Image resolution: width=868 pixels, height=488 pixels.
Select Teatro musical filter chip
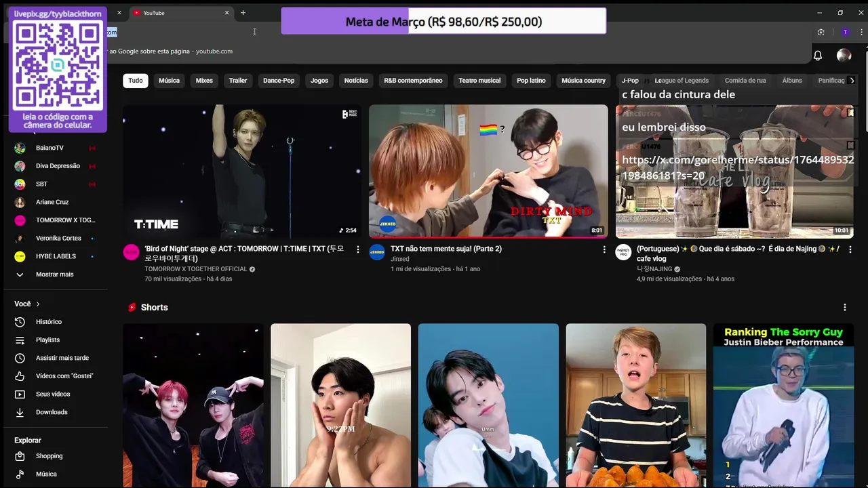(479, 81)
